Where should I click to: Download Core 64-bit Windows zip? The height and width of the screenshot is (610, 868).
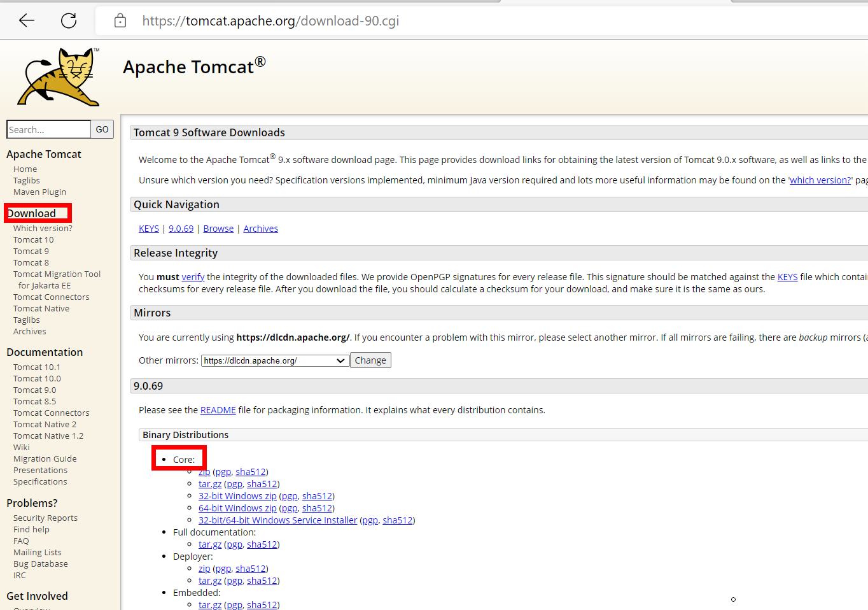click(237, 508)
